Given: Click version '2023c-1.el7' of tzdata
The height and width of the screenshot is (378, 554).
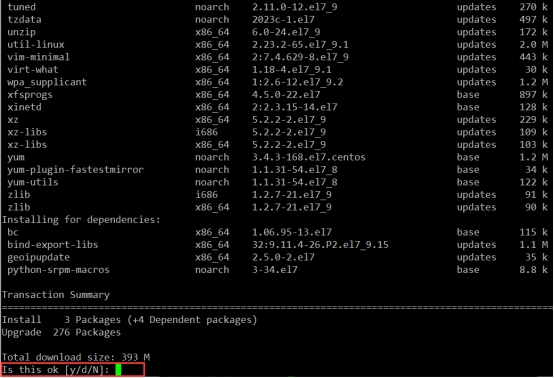Looking at the screenshot, I should click(x=283, y=19).
